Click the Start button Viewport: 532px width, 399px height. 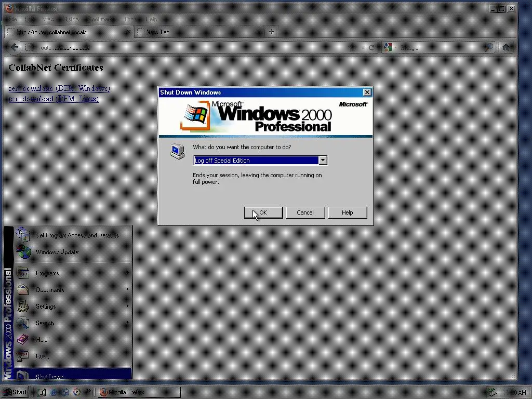tap(15, 392)
